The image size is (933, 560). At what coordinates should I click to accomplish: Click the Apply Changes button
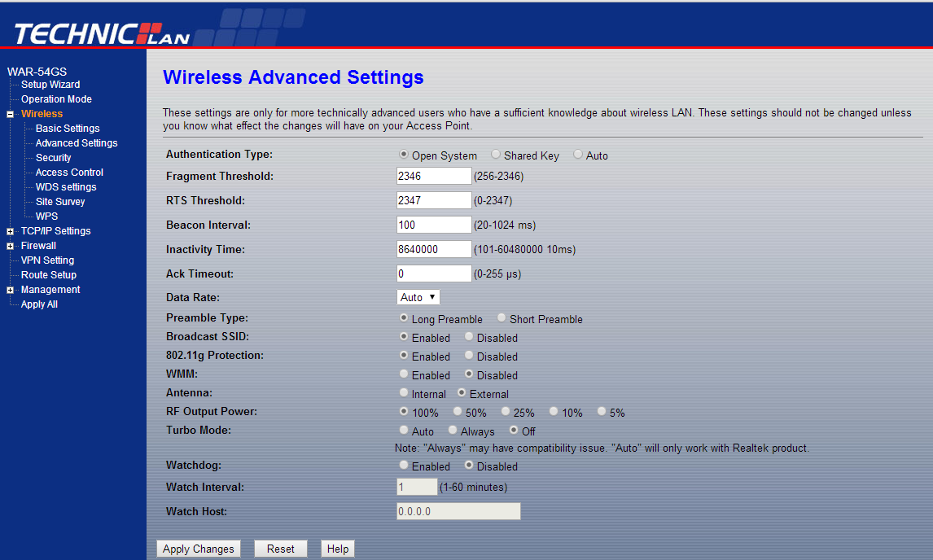pos(199,549)
